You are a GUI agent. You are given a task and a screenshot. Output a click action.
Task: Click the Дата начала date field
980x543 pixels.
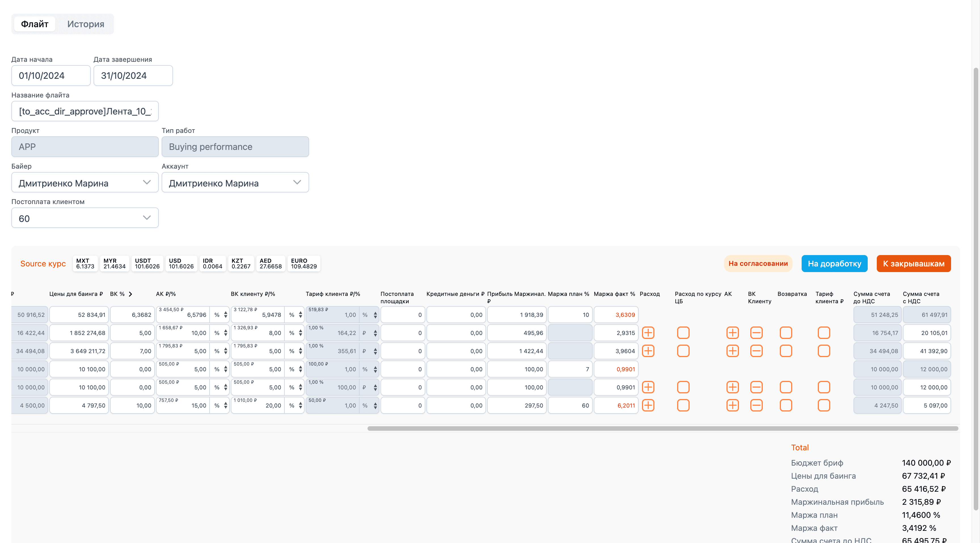point(51,76)
